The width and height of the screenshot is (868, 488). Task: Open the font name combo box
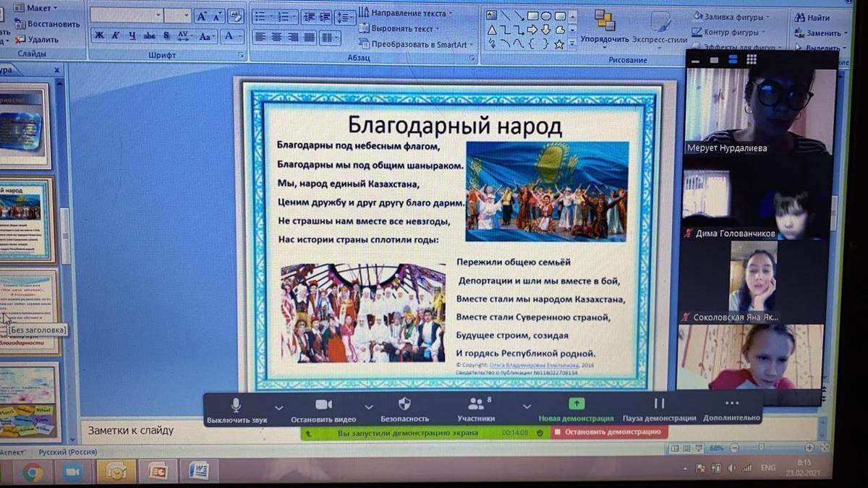click(127, 16)
